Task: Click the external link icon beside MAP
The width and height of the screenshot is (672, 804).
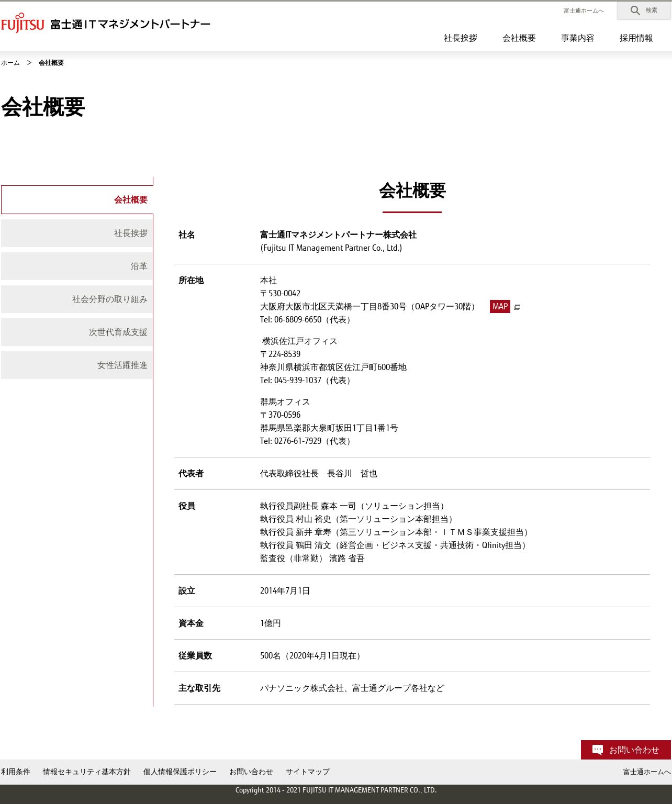Action: 517,307
